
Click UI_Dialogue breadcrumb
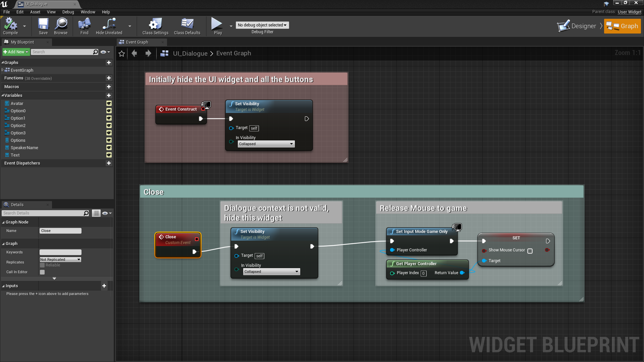(x=190, y=54)
